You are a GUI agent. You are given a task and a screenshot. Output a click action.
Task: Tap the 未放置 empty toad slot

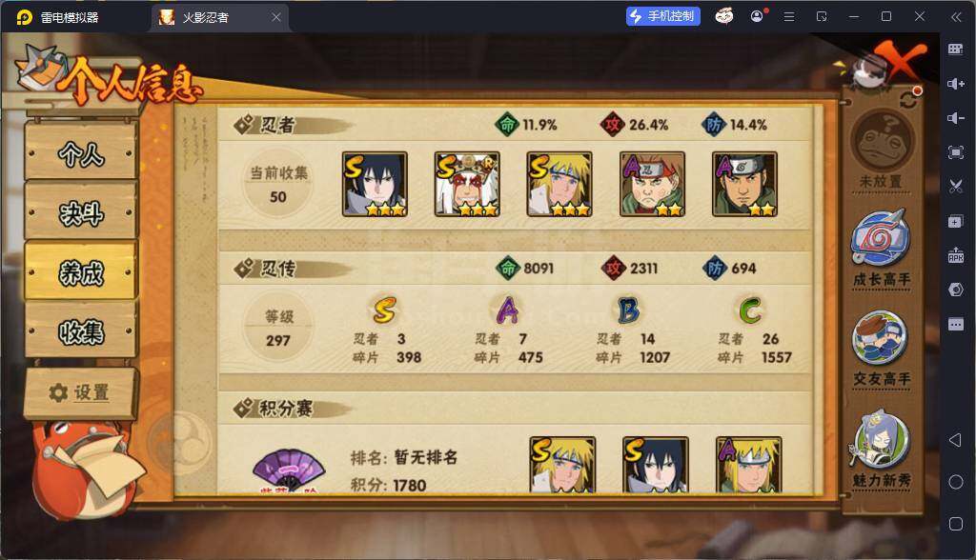(x=882, y=142)
